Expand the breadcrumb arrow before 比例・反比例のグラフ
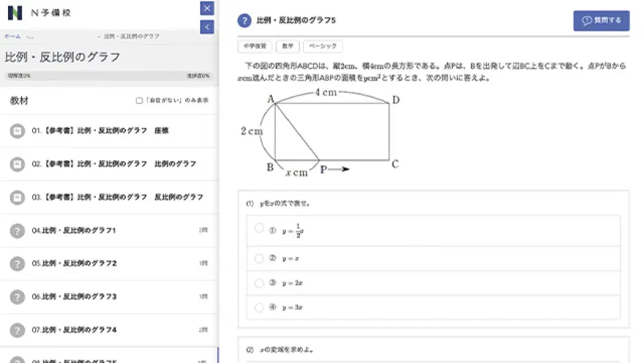 [x=100, y=36]
